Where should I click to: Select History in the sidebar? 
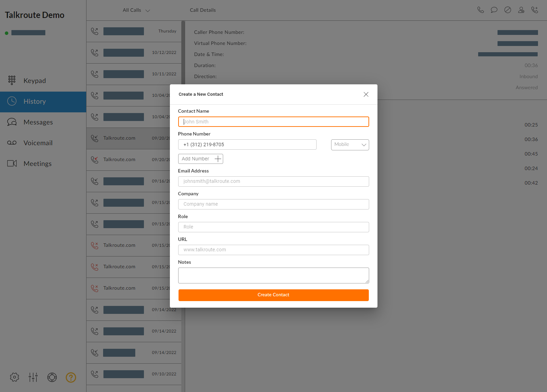pyautogui.click(x=43, y=102)
